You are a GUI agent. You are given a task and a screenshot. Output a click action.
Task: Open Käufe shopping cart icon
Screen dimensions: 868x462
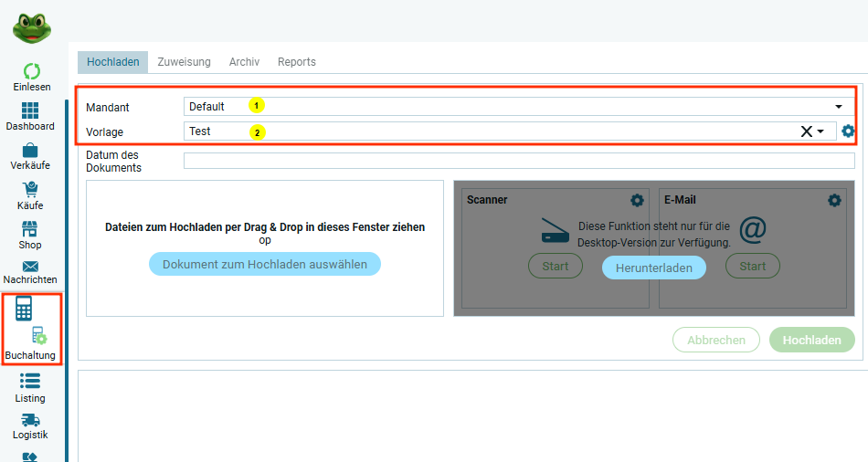30,190
